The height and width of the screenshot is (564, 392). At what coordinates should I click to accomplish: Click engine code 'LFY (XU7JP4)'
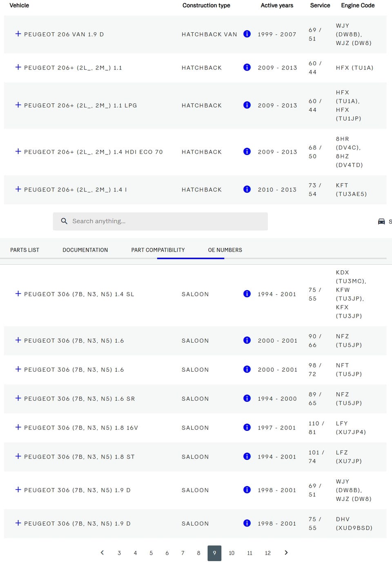351,427
